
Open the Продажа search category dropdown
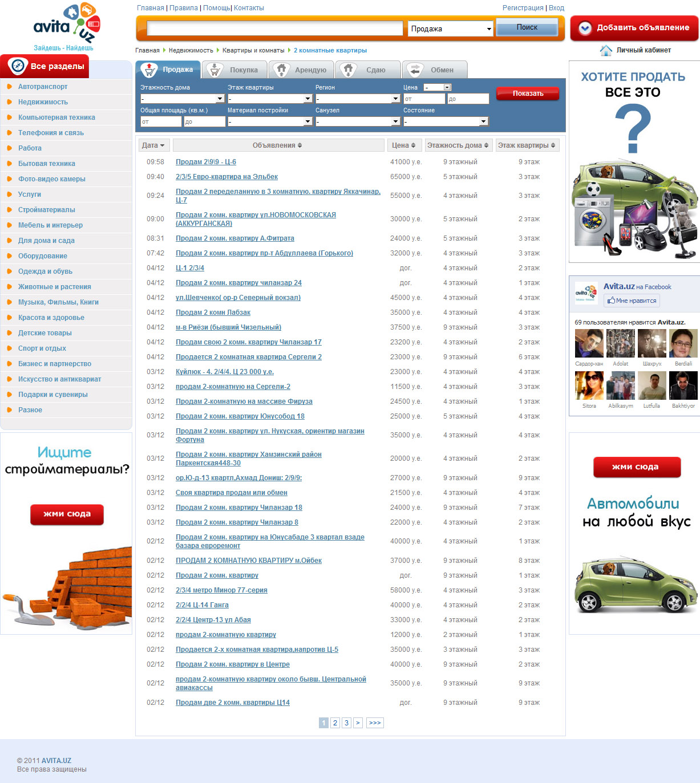pos(451,29)
